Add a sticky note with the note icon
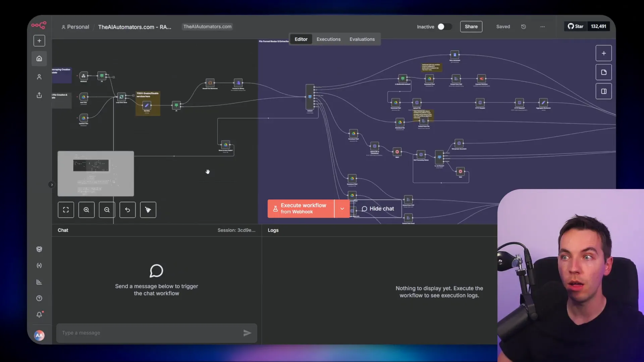Image resolution: width=644 pixels, height=362 pixels. click(604, 72)
